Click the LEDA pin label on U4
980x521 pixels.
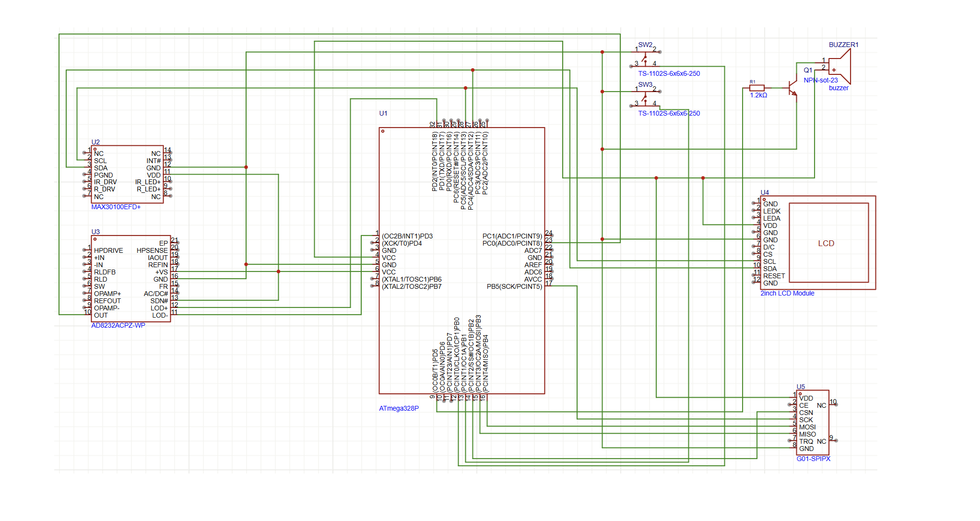[772, 218]
